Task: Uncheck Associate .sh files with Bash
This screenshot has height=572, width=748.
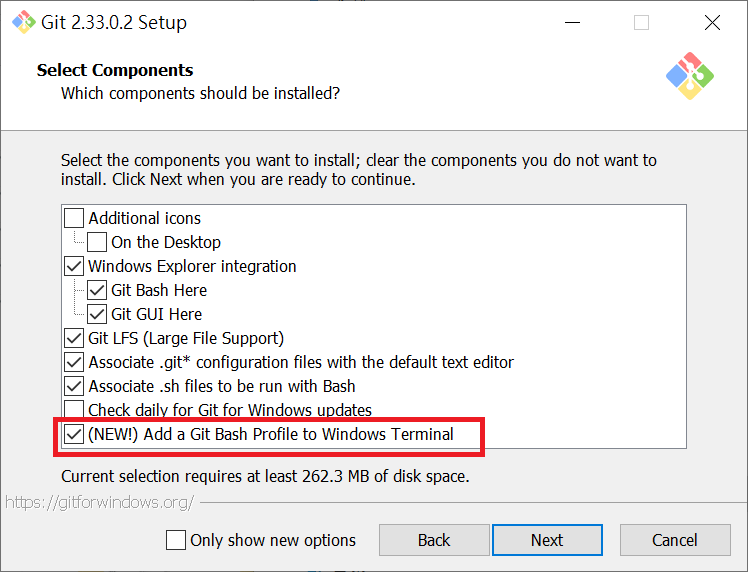Action: [x=74, y=386]
